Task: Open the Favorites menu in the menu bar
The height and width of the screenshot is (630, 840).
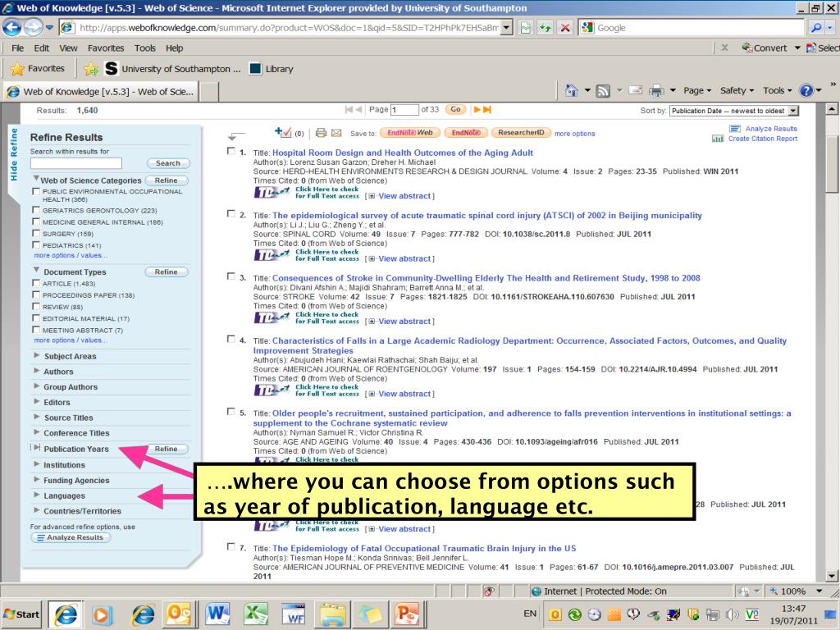Action: tap(106, 48)
